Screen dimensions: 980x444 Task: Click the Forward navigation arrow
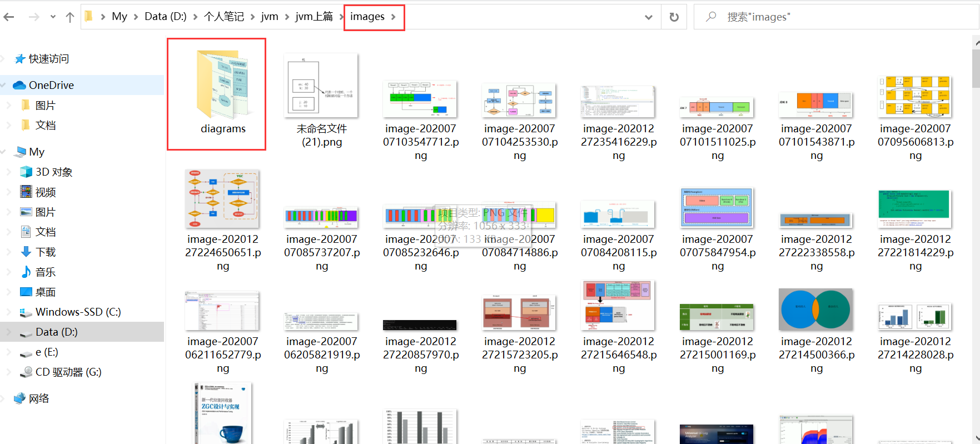34,17
